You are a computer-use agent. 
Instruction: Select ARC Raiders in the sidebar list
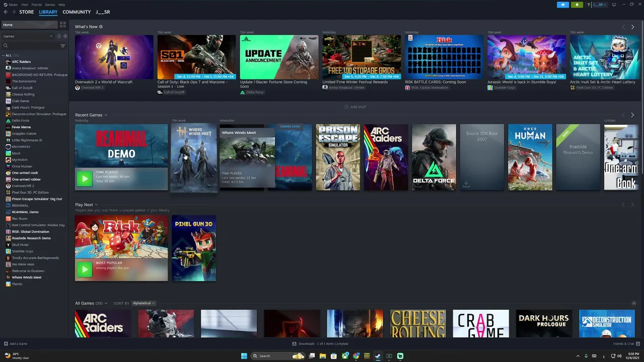tap(21, 62)
